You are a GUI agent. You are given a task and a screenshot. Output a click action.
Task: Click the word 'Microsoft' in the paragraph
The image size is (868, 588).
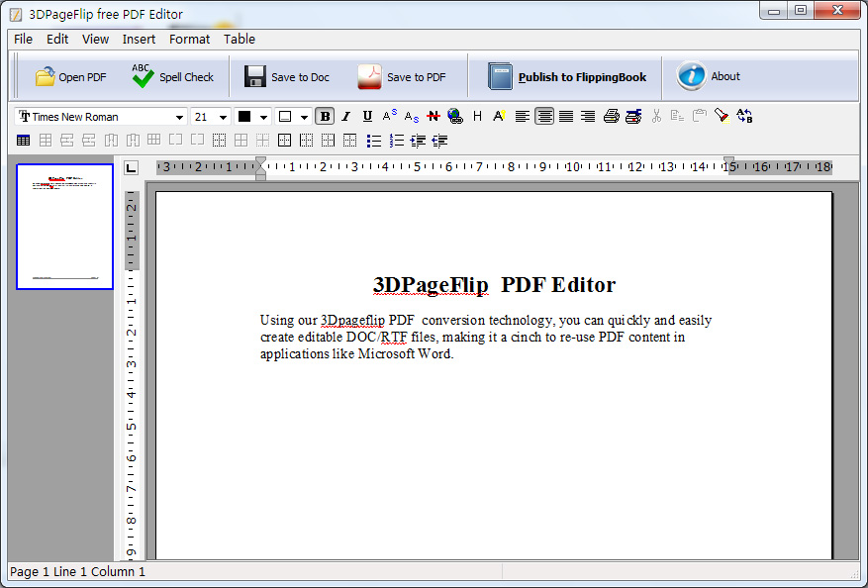tap(386, 353)
